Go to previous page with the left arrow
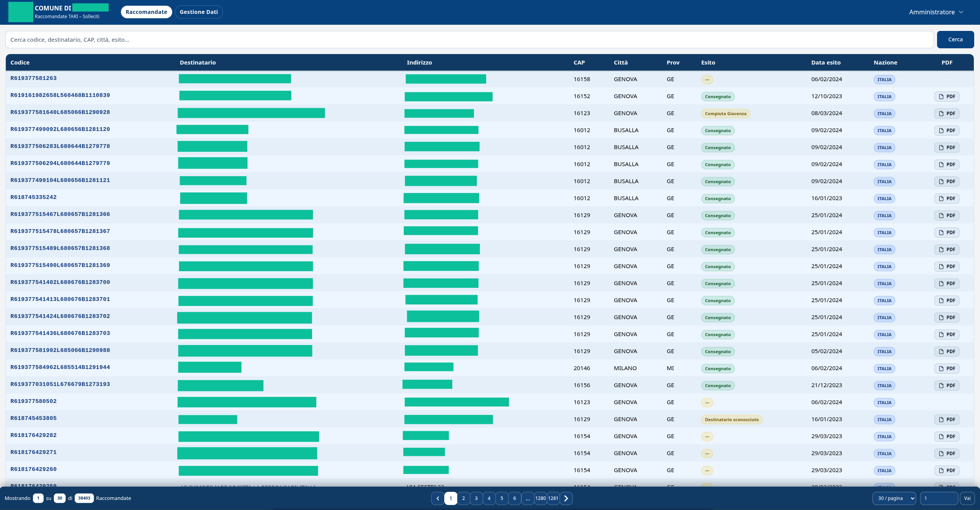Screen dimensions: 980x510 click(x=438, y=498)
